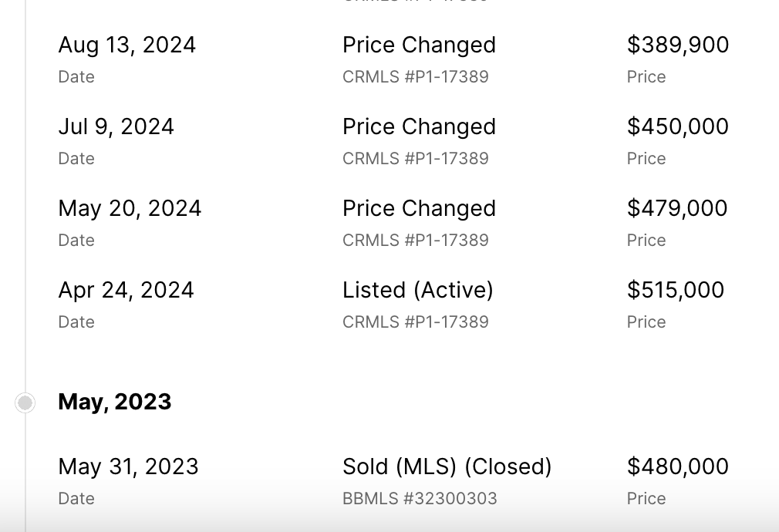The width and height of the screenshot is (779, 532).
Task: Click the $450,000 price change amount
Action: 678,126
